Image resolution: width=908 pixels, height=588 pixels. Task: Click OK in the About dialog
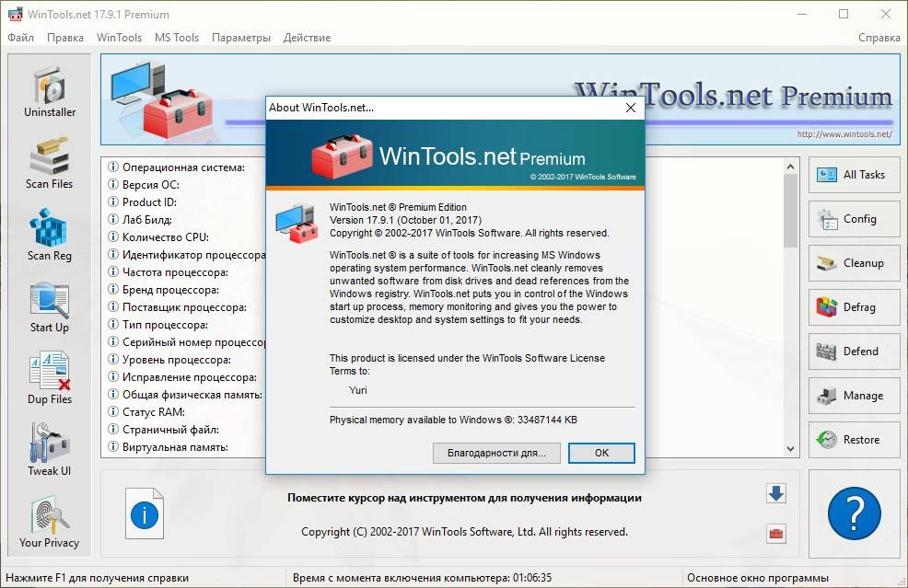point(601,453)
